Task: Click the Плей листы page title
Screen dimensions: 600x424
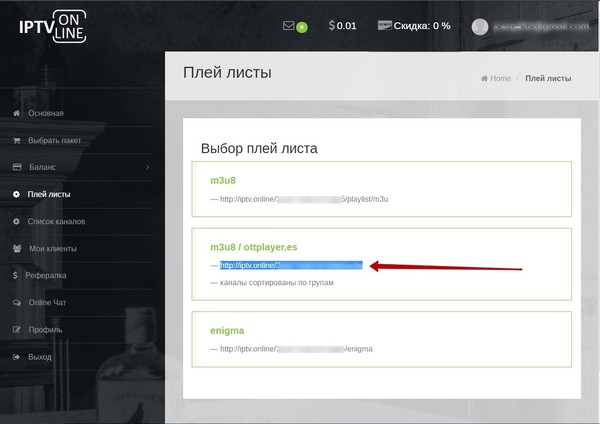Action: (x=227, y=73)
